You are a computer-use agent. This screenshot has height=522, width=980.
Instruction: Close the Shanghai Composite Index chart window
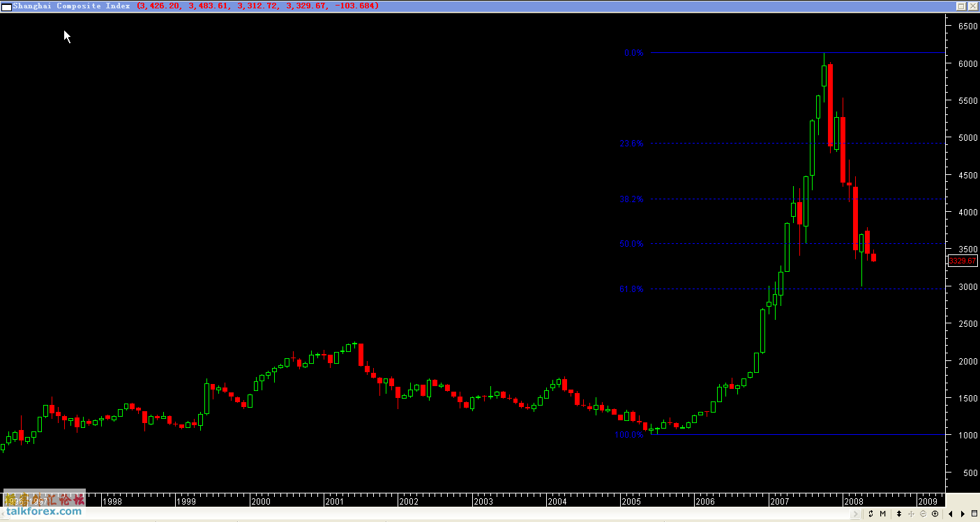click(972, 6)
